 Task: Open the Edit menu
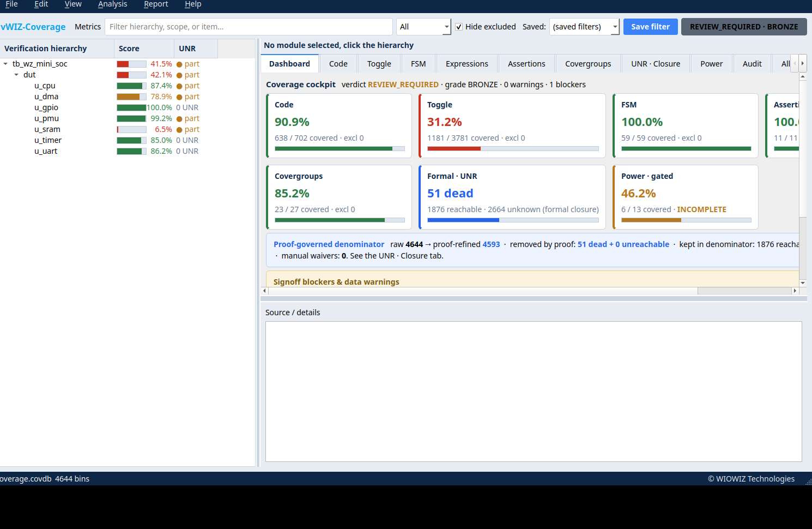(41, 4)
